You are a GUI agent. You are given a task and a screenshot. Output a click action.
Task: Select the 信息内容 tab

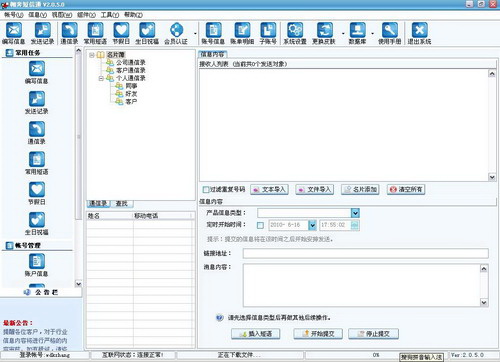tap(212, 54)
